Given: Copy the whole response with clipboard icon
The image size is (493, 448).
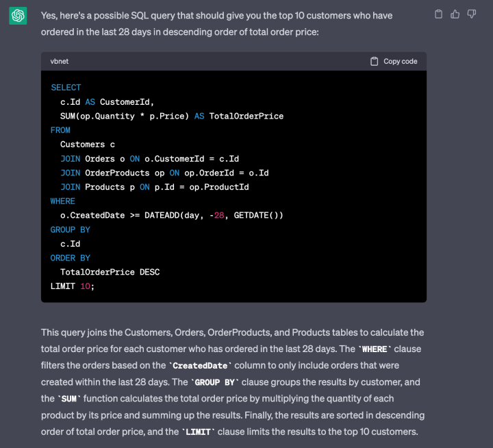Looking at the screenshot, I should click(x=438, y=14).
